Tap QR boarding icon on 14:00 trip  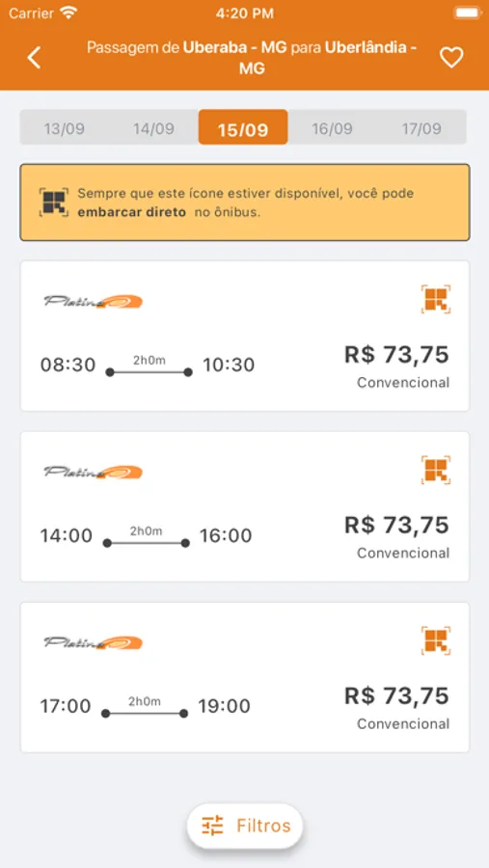click(x=436, y=470)
